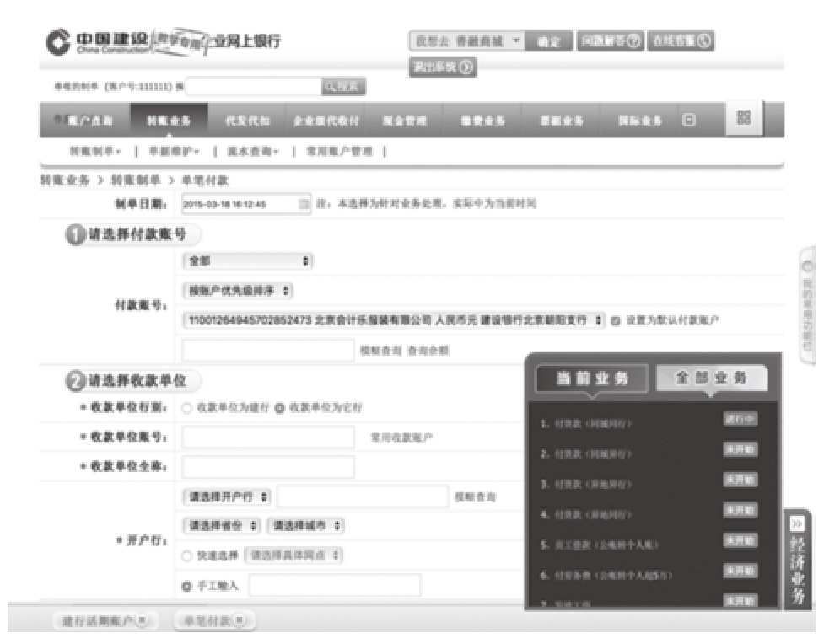The height and width of the screenshot is (644, 824).
Task: Toggle 设置为默认付款账户 checkbox
Action: coord(615,321)
